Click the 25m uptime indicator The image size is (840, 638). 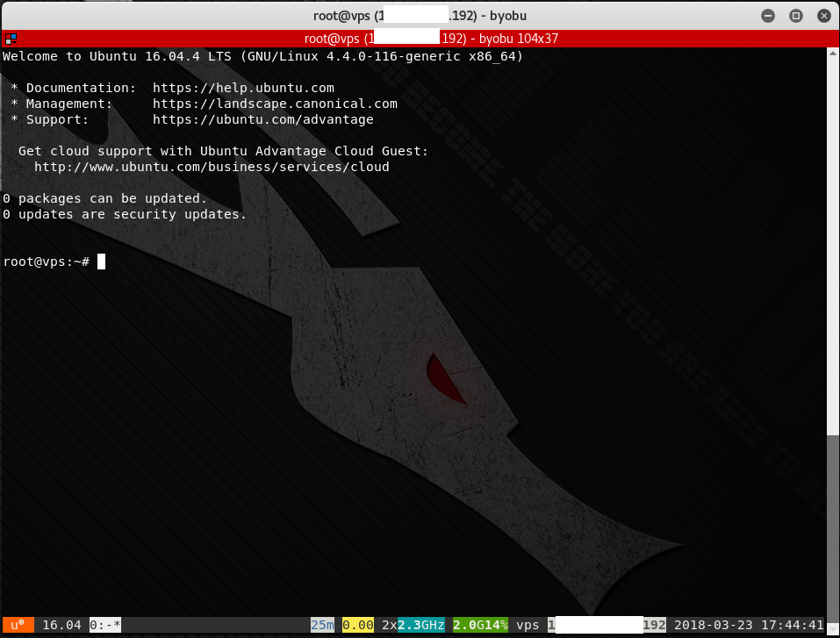(x=322, y=625)
